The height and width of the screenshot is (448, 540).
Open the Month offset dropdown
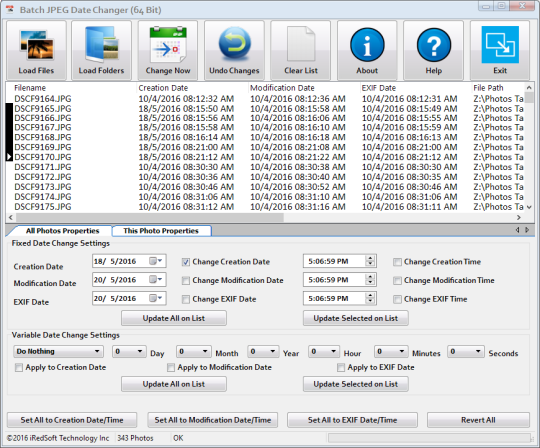(194, 351)
